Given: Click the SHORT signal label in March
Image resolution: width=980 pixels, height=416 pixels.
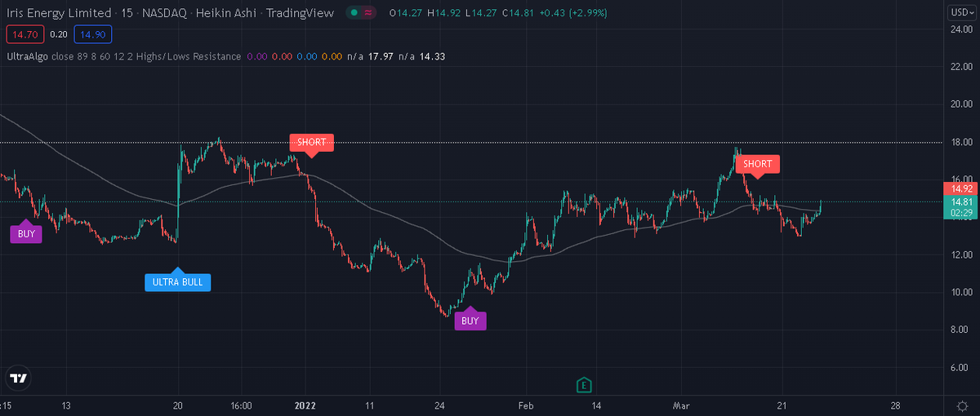Looking at the screenshot, I should click(758, 164).
